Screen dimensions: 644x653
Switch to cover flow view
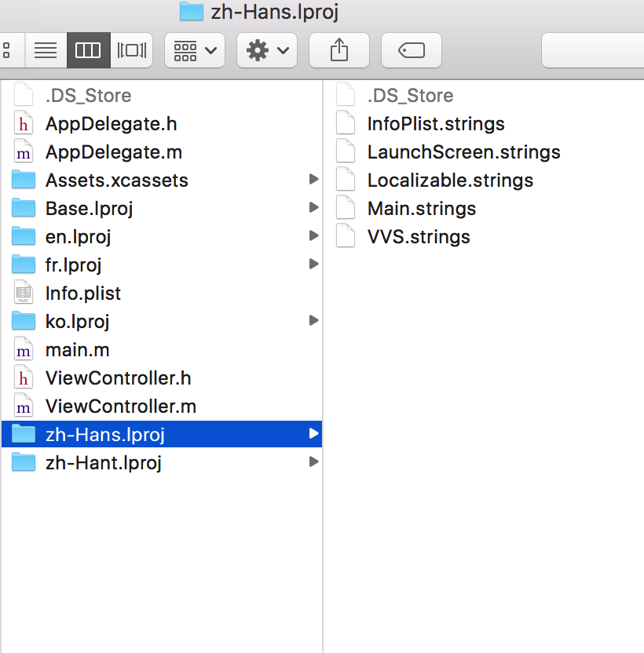pos(132,50)
